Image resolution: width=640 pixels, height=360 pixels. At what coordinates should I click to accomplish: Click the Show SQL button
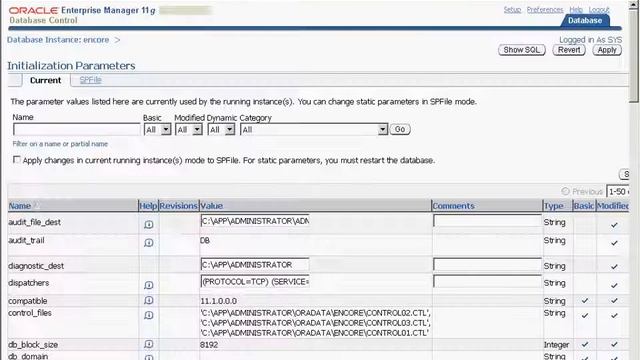pyautogui.click(x=522, y=50)
